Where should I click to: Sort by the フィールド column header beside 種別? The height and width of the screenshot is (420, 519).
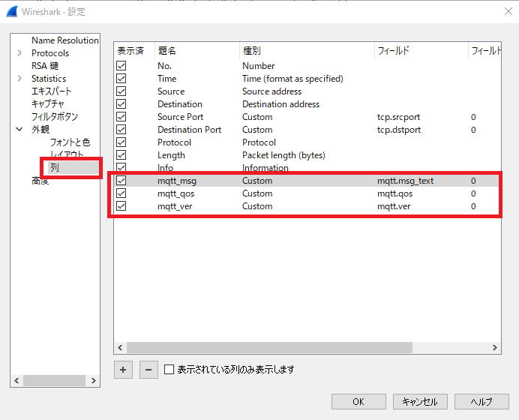[421, 51]
